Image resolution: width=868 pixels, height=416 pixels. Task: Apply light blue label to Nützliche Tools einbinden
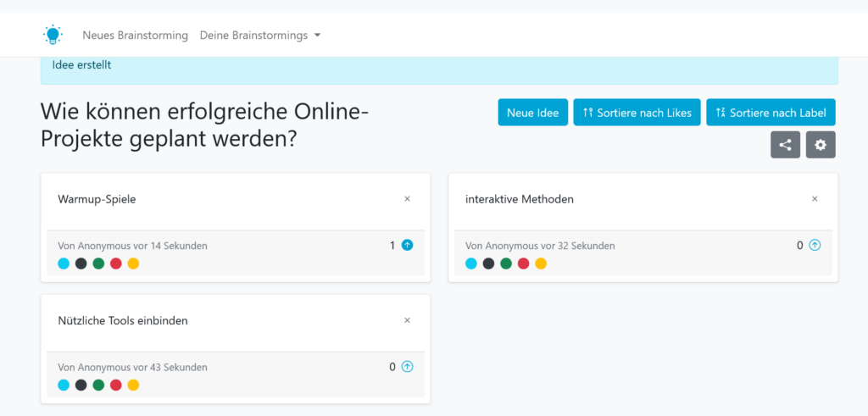coord(64,385)
